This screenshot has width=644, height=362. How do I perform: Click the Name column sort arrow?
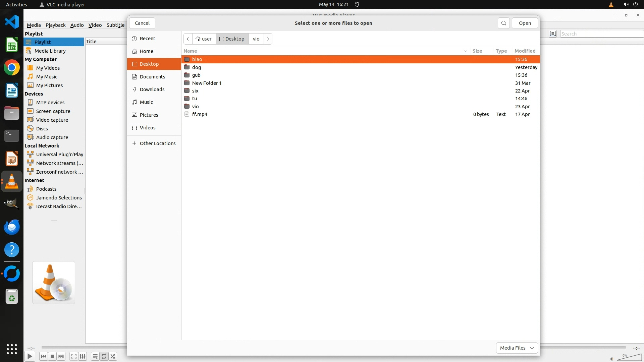pyautogui.click(x=465, y=51)
